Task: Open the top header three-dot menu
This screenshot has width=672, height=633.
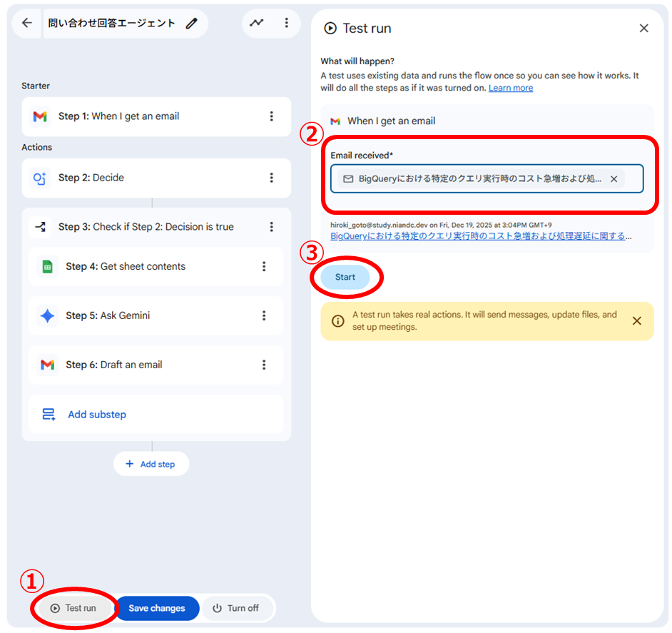Action: coord(286,23)
